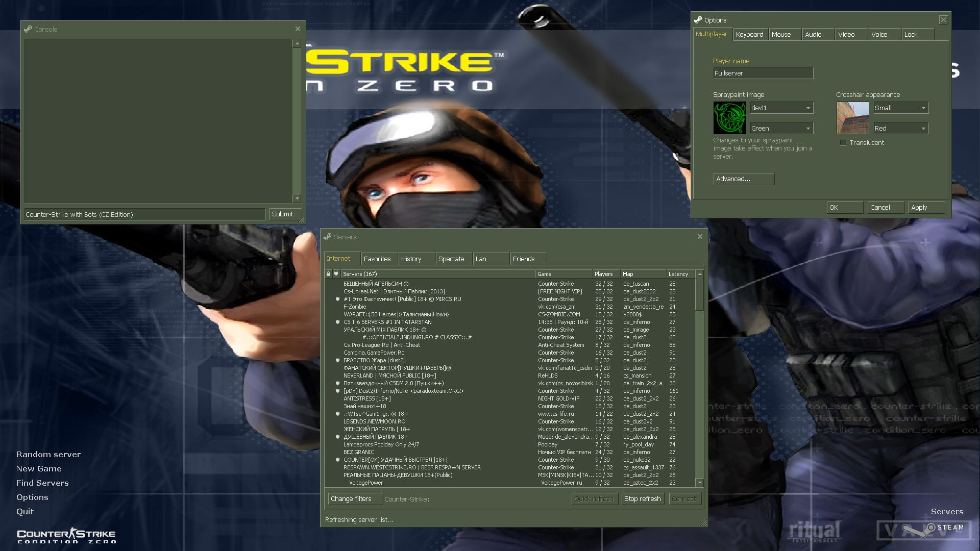Switch to the Video options tab
The height and width of the screenshot is (551, 980).
[851, 35]
